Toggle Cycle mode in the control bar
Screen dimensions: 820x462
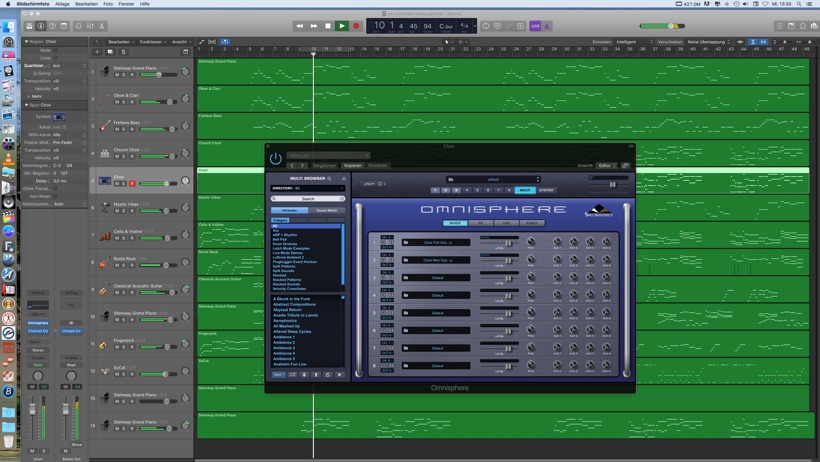click(x=486, y=26)
